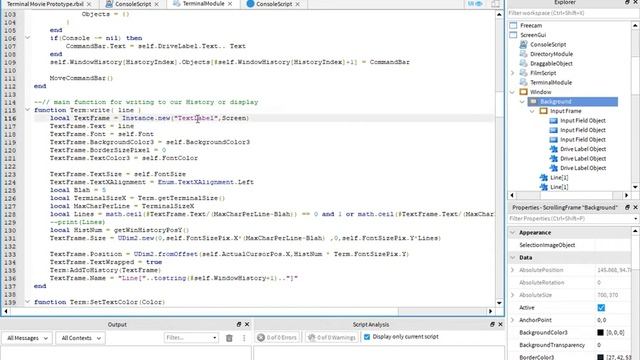Collapse the Window tree node
Image resolution: width=640 pixels, height=360 pixels.
click(513, 92)
